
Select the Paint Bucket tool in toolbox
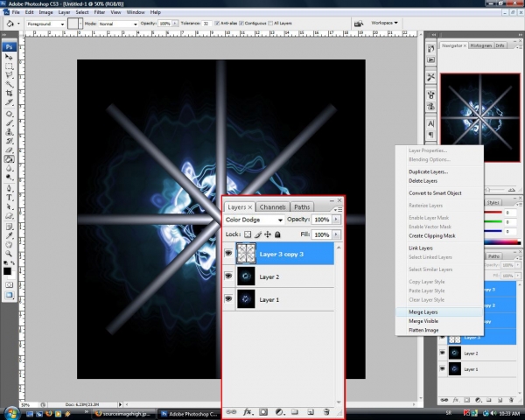pos(9,159)
